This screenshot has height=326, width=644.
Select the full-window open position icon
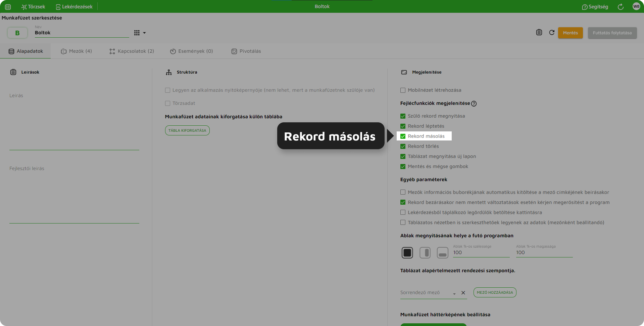(x=407, y=253)
